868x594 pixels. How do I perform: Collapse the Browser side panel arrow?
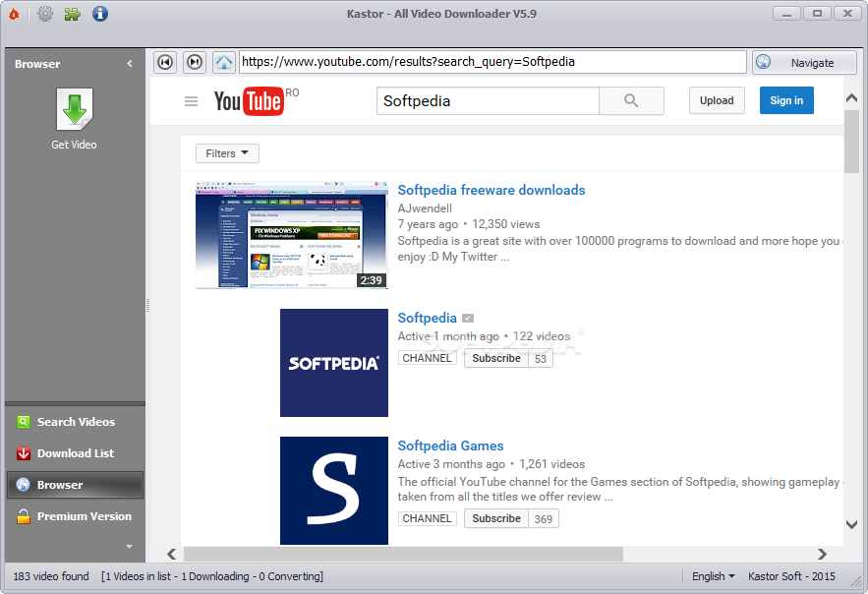(x=130, y=64)
